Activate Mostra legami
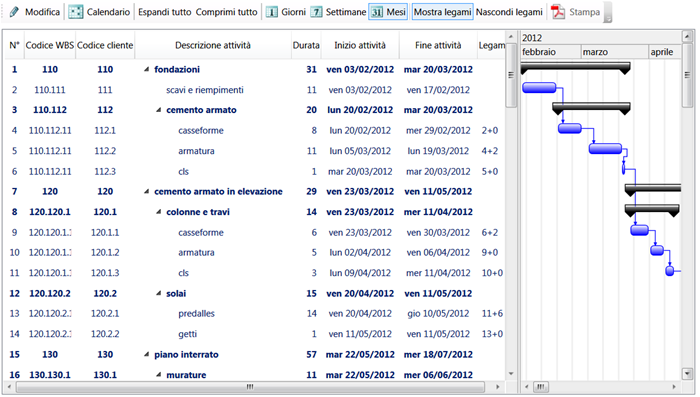 442,12
